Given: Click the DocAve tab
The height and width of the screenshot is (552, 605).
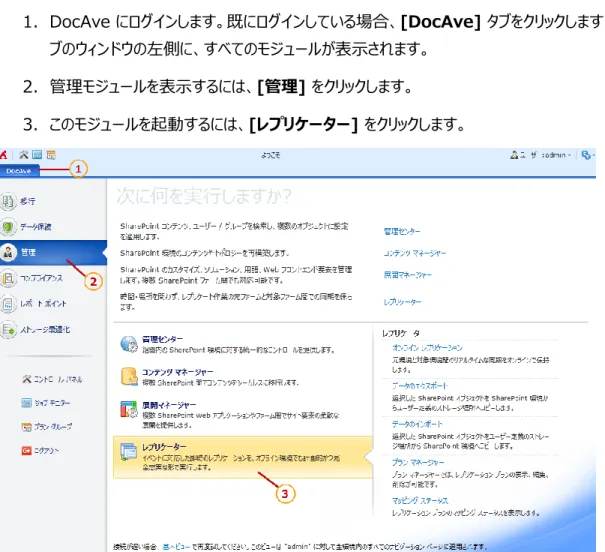Looking at the screenshot, I should (19, 170).
